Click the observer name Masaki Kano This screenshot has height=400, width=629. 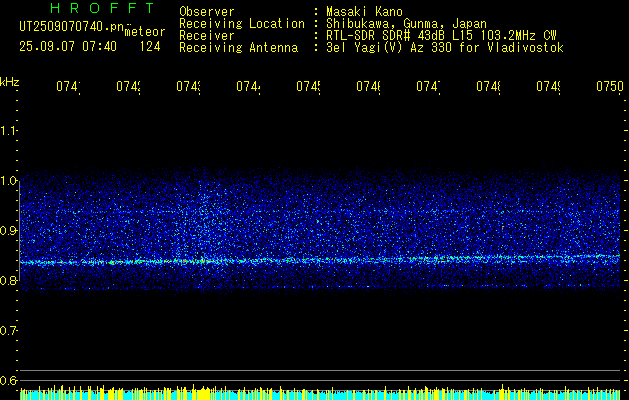[x=364, y=12]
